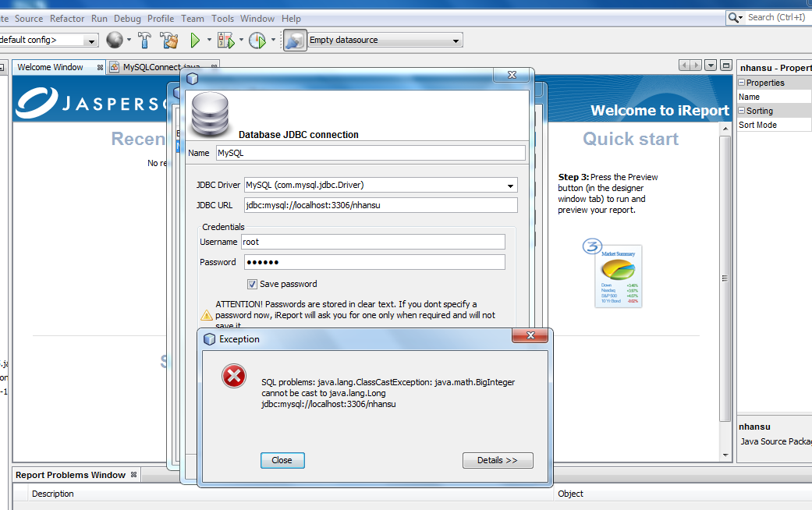
Task: Click the Clean and Build broom icon
Action: tap(168, 40)
